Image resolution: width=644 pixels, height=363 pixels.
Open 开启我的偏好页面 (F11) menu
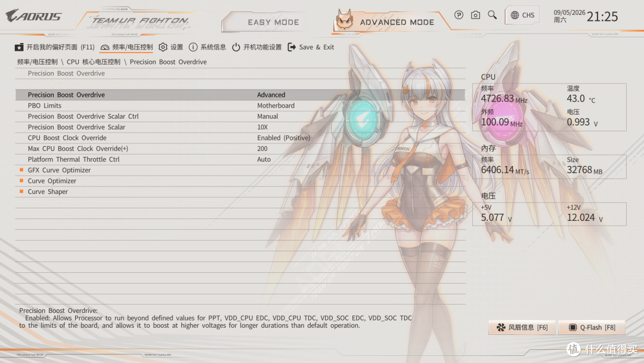click(55, 47)
